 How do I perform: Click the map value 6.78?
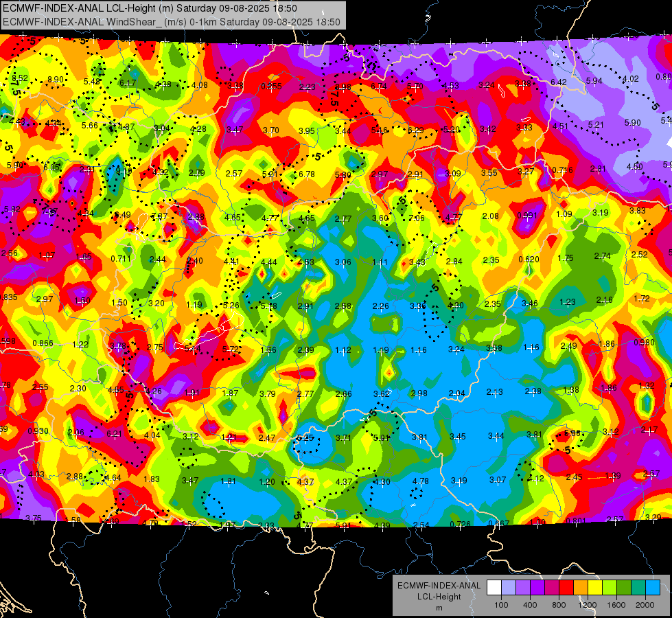[307, 174]
